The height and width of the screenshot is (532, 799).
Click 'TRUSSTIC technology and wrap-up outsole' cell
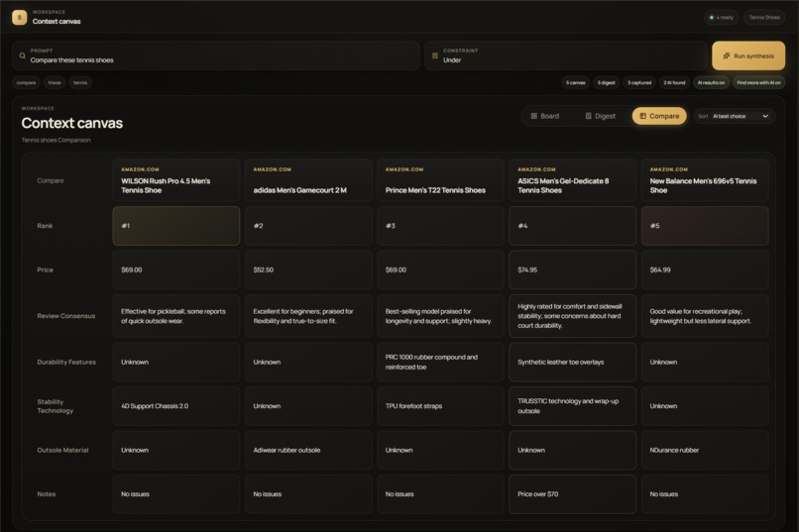tap(572, 406)
